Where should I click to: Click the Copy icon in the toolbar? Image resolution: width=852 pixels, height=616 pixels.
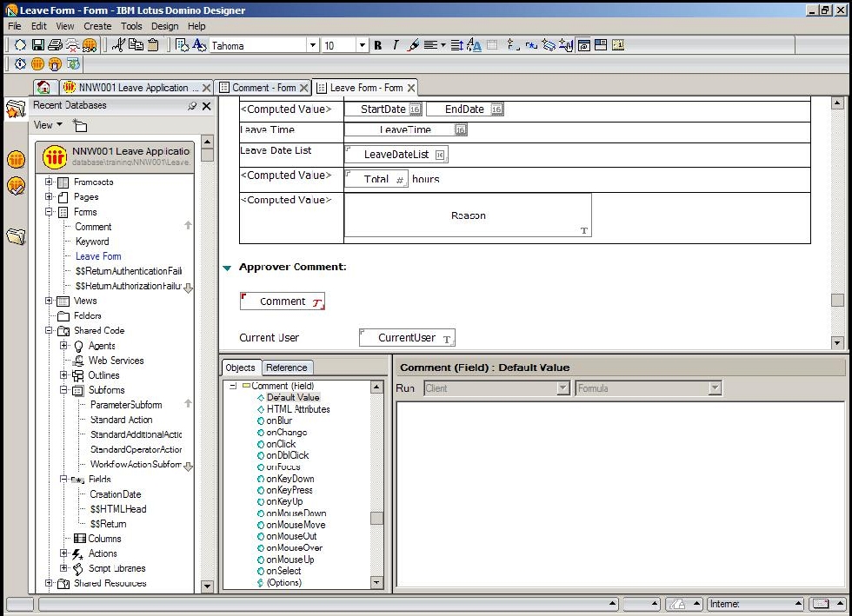(136, 45)
